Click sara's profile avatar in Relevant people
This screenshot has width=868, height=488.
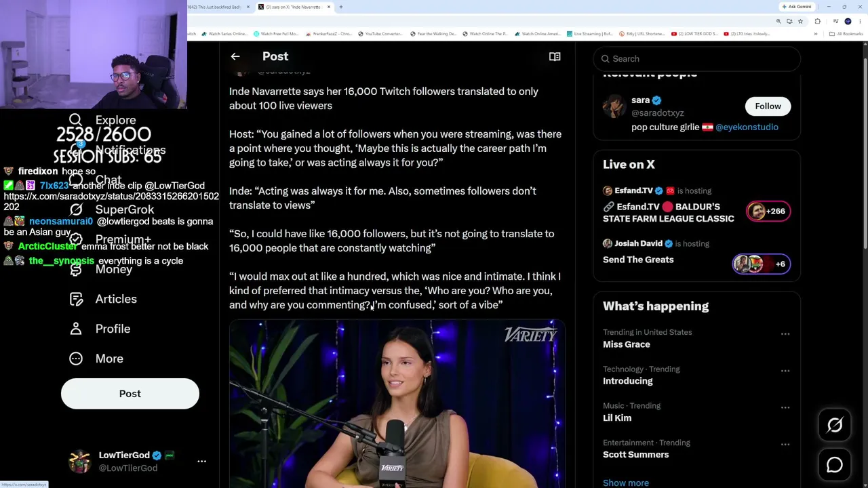(x=614, y=106)
